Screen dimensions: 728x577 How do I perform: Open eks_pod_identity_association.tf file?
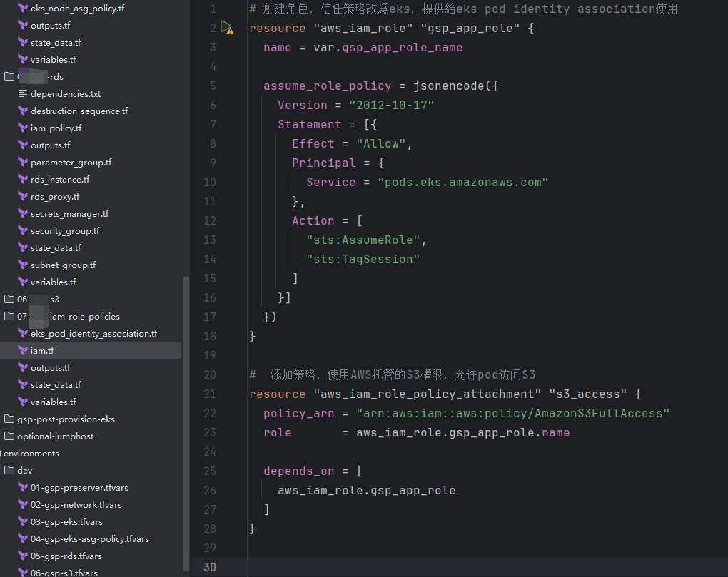coord(93,334)
